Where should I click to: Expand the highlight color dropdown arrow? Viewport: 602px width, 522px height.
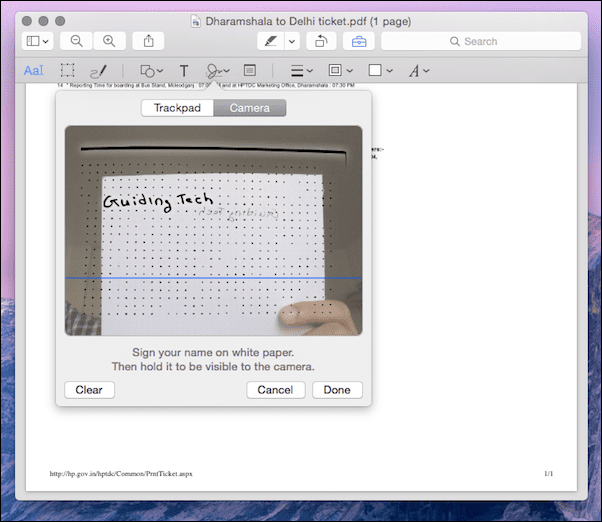coord(292,41)
